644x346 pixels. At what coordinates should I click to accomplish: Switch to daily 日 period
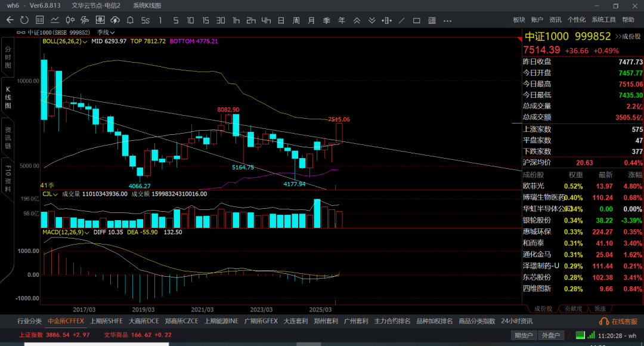click(x=281, y=20)
